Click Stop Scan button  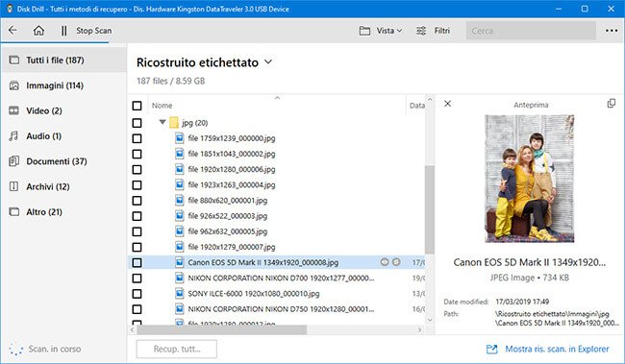[x=93, y=31]
